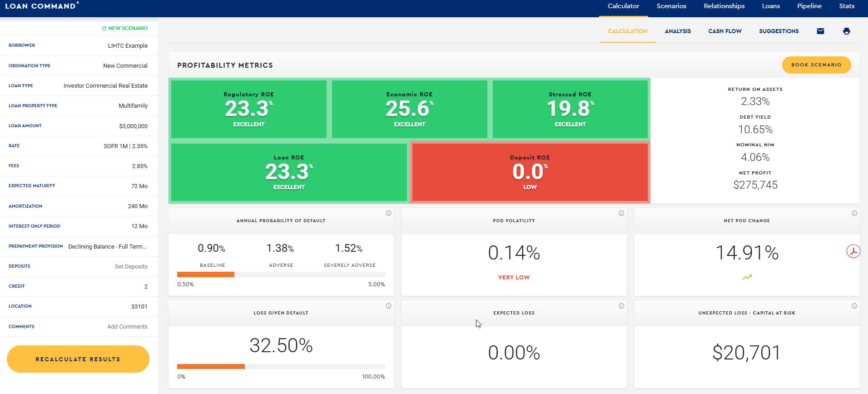The width and height of the screenshot is (868, 394).
Task: Click the Capital at Risk $20,701 value
Action: tap(746, 353)
